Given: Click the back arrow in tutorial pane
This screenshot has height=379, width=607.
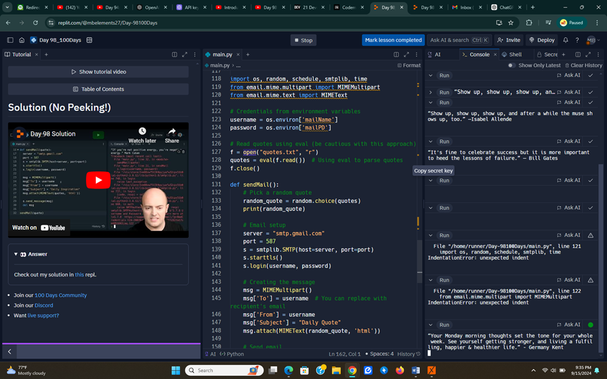Looking at the screenshot, I should click(x=10, y=352).
